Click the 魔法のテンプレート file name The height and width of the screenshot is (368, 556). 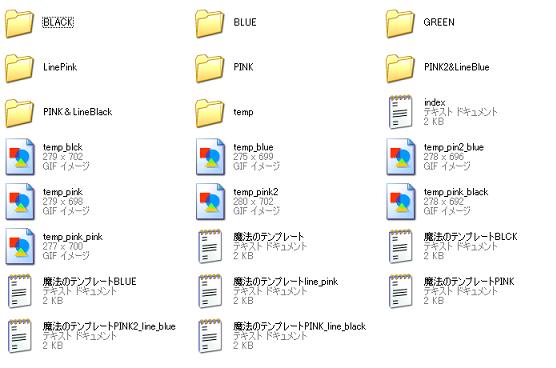pos(268,236)
